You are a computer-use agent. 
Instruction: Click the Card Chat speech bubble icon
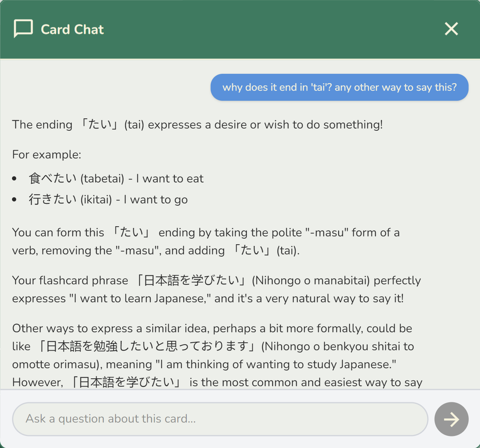coord(23,29)
